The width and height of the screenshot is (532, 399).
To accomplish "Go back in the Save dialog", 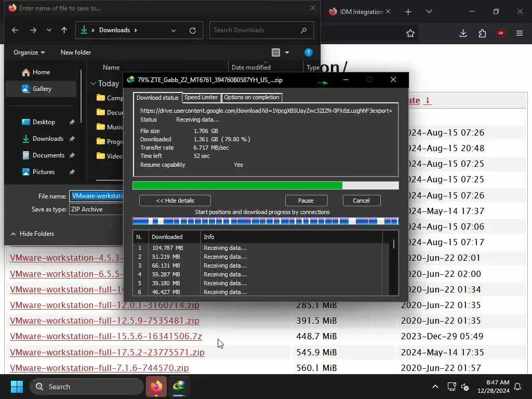I will click(x=15, y=30).
